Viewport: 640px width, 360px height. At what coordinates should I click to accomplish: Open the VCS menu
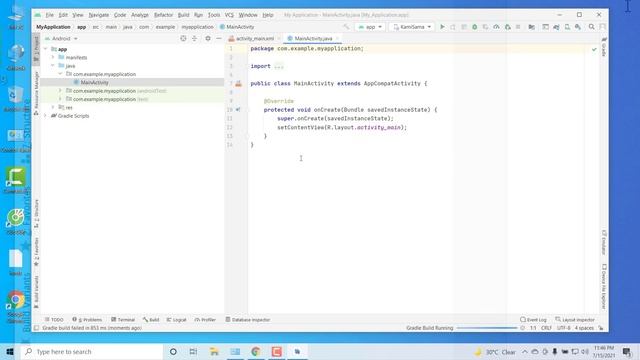coord(229,15)
